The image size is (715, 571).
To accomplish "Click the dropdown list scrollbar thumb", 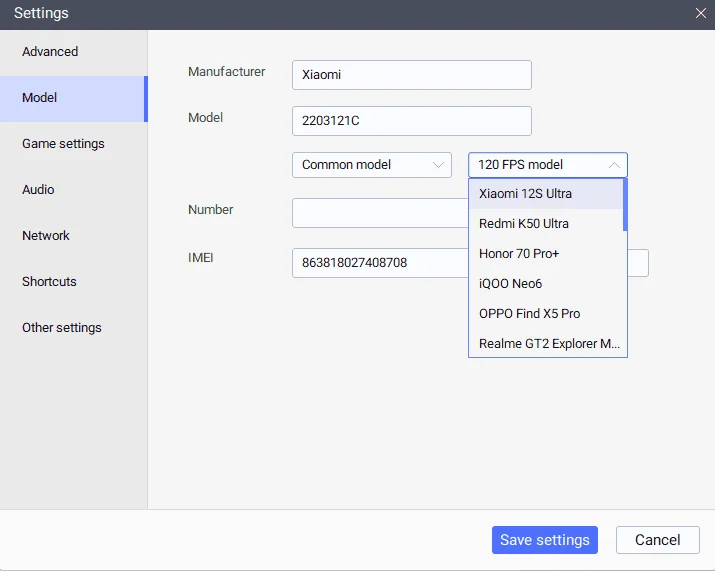I will [x=625, y=205].
